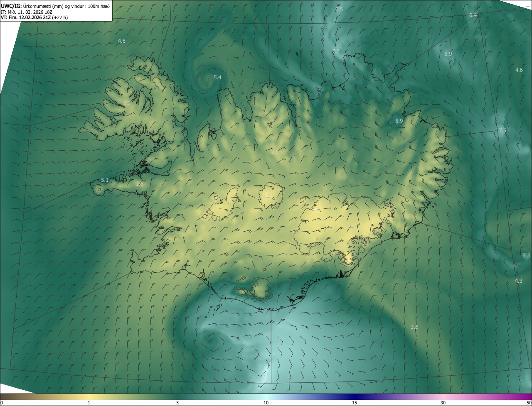This screenshot has width=532, height=406.
Task: Click the colorbar tick label 30
Action: tap(443, 403)
